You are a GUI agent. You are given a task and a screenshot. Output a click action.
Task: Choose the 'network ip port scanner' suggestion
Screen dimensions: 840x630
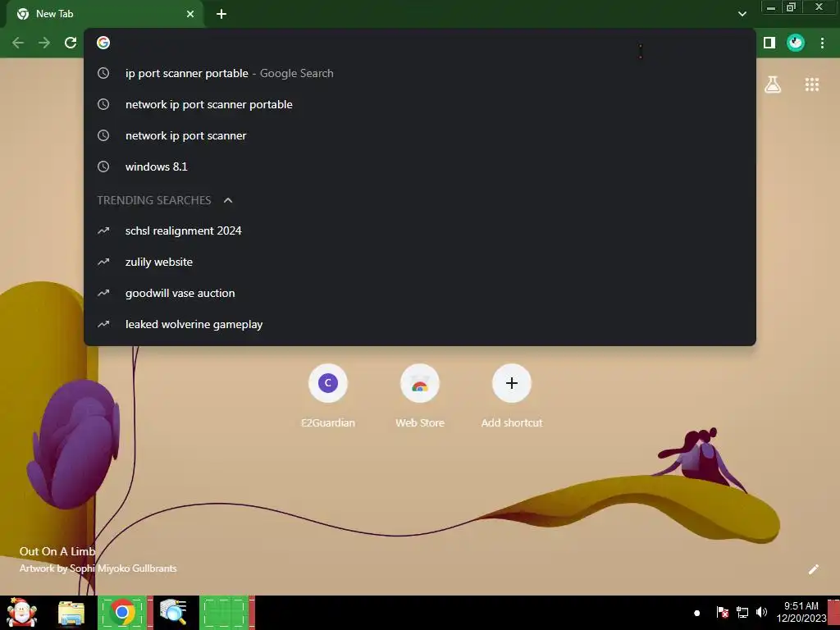[x=419, y=135]
